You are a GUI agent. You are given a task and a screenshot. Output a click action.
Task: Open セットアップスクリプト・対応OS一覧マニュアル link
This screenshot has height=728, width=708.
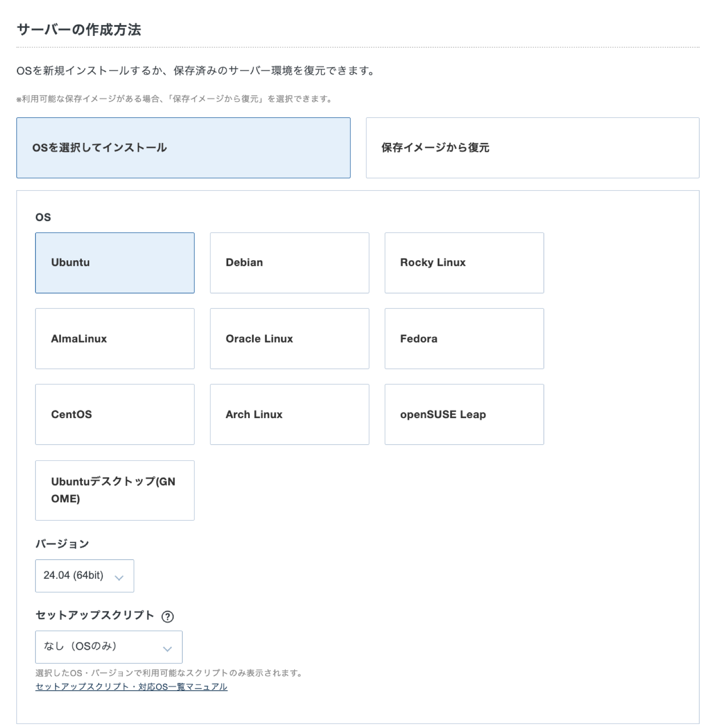131,687
